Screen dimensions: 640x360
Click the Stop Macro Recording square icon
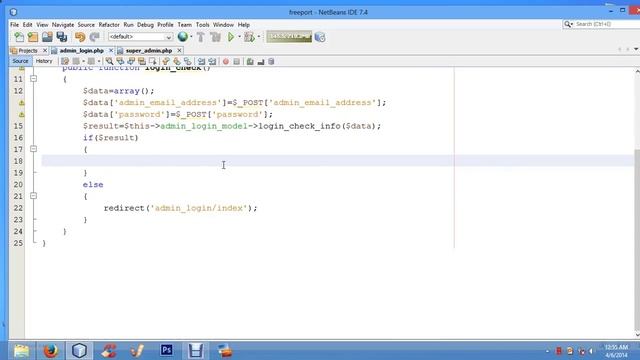tap(236, 61)
